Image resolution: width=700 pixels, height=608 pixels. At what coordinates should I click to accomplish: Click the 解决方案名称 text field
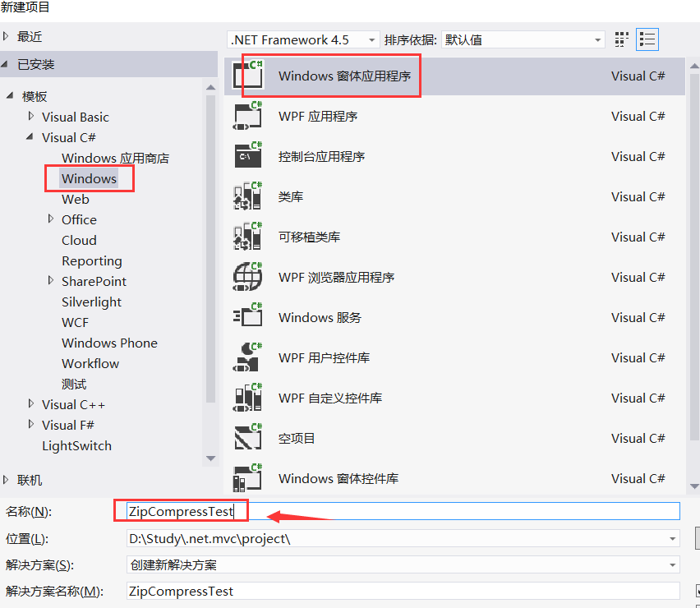coord(403,592)
